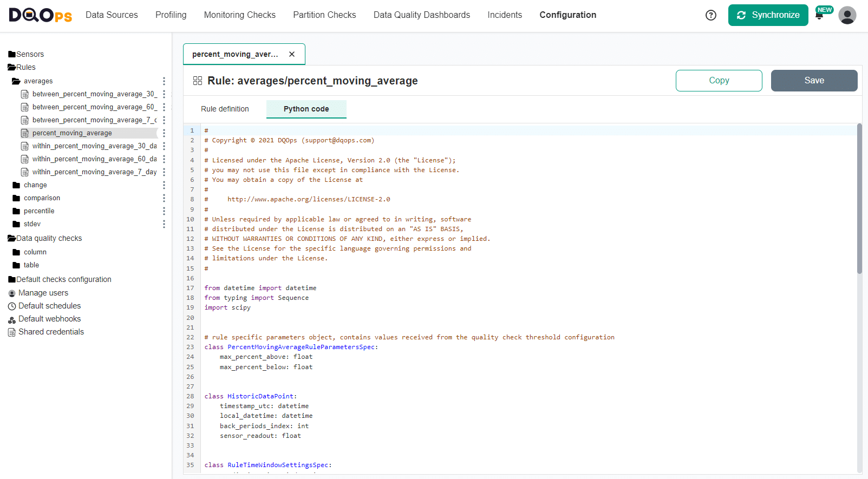This screenshot has height=479, width=868.
Task: Collapse the averages folder
Action: pyautogui.click(x=16, y=81)
